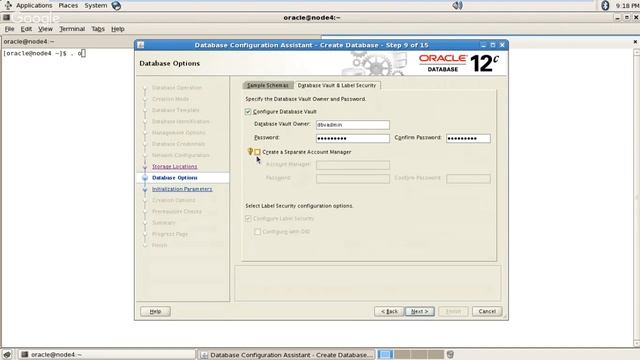Jump to Storage Locations step

click(174, 167)
